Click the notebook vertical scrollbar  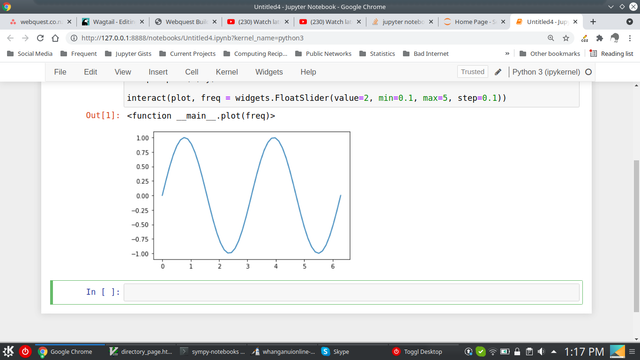point(636,236)
